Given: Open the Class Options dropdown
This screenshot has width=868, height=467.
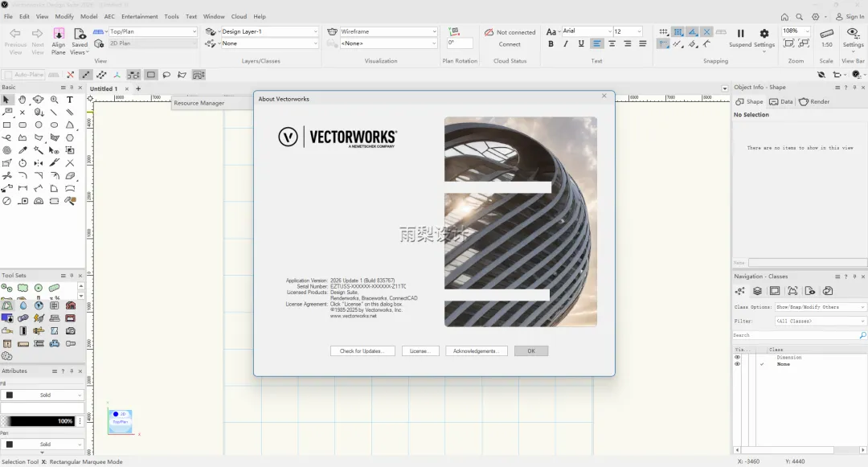Looking at the screenshot, I should pos(820,307).
